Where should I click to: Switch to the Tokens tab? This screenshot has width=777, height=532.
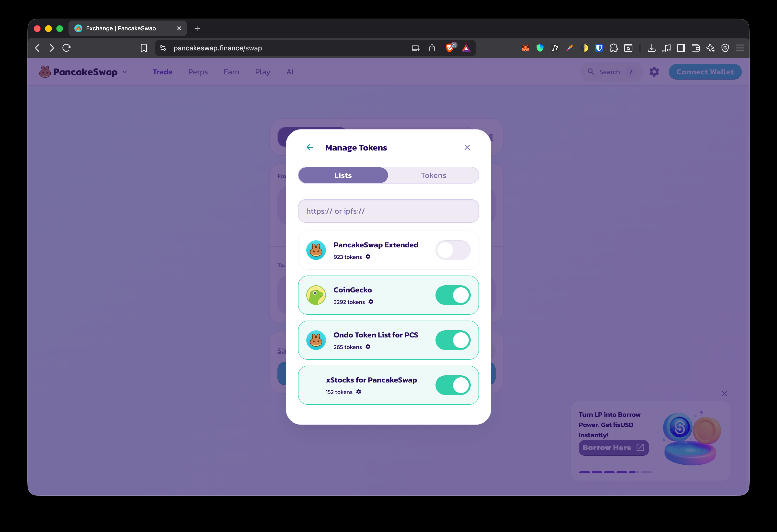433,175
